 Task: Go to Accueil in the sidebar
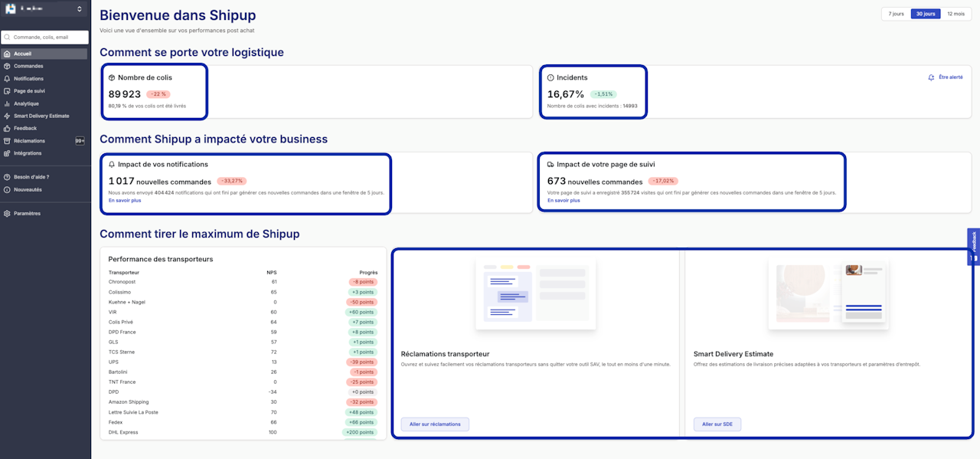pyautogui.click(x=22, y=54)
